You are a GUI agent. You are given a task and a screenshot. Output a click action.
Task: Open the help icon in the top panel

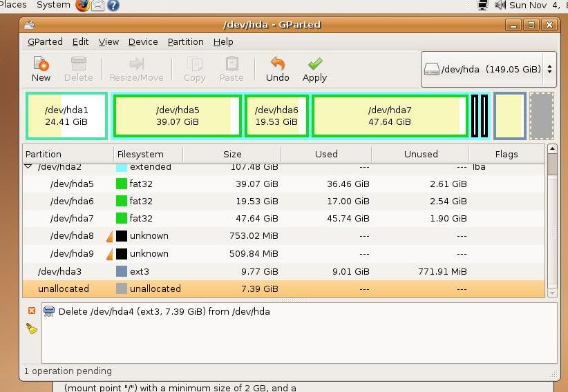(113, 6)
